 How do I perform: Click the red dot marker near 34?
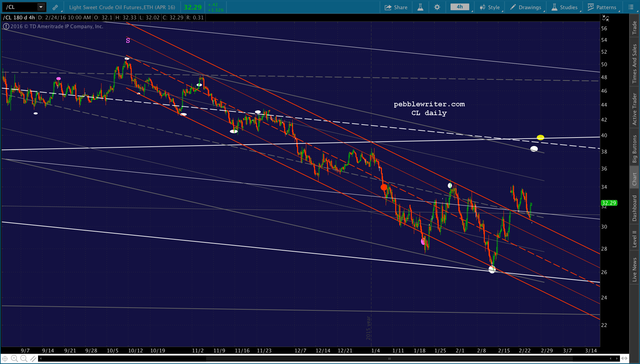[x=384, y=187]
